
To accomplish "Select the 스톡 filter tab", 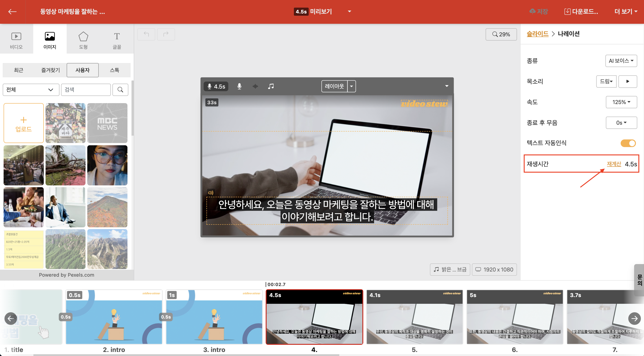I will click(114, 70).
